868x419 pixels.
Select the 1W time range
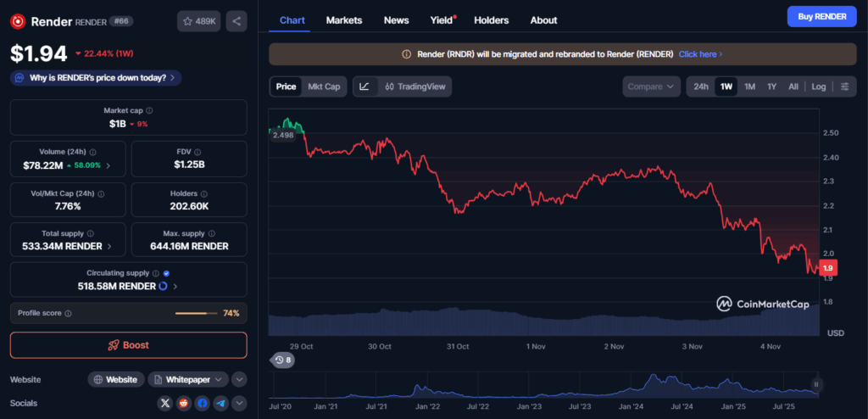[726, 87]
